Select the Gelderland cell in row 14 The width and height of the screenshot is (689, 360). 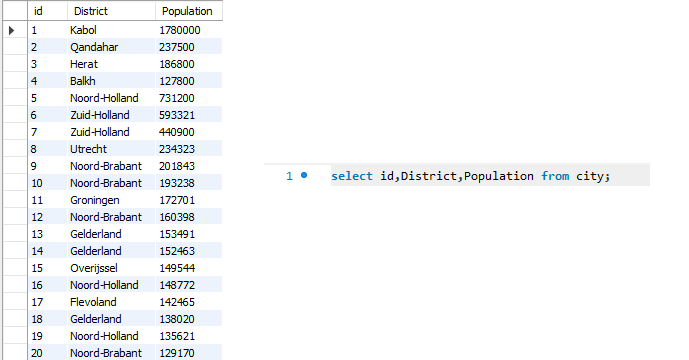pyautogui.click(x=111, y=251)
